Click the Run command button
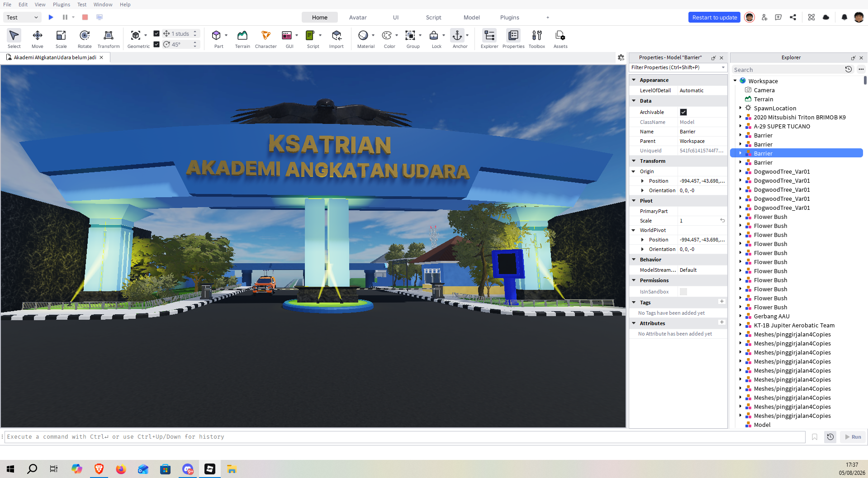 click(853, 437)
